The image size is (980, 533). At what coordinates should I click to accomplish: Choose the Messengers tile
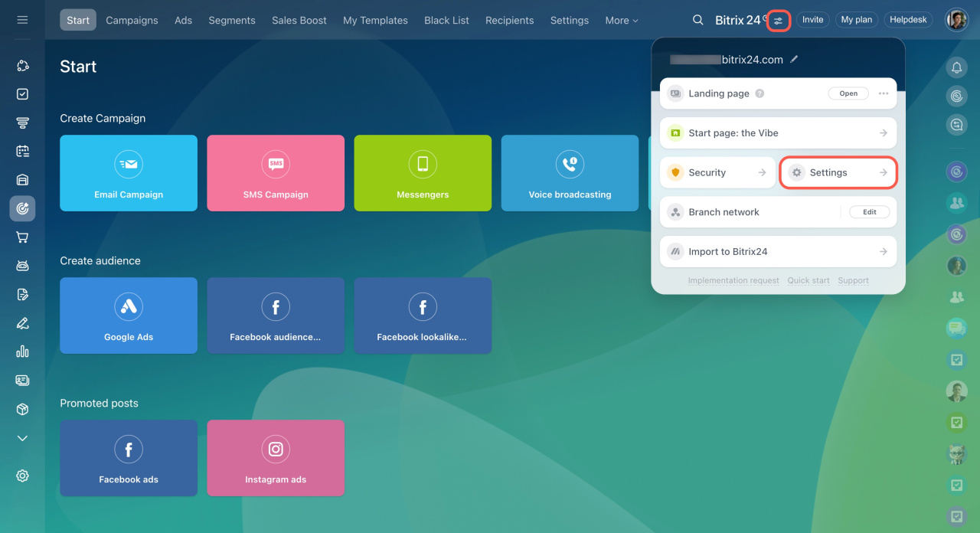[x=423, y=173]
